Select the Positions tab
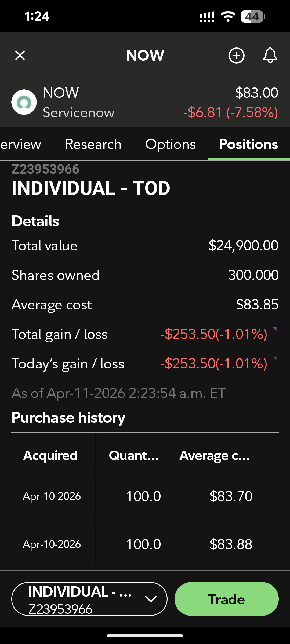 tap(248, 144)
